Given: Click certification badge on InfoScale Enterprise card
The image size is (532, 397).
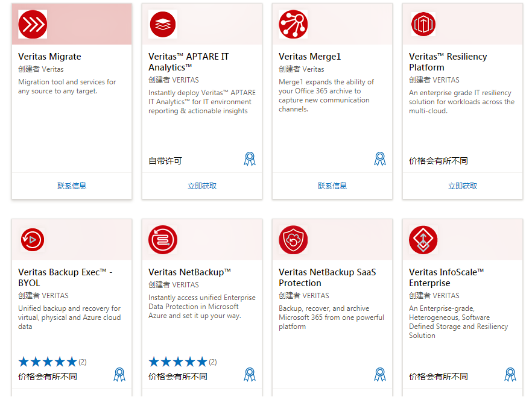Looking at the screenshot, I should pos(510,375).
